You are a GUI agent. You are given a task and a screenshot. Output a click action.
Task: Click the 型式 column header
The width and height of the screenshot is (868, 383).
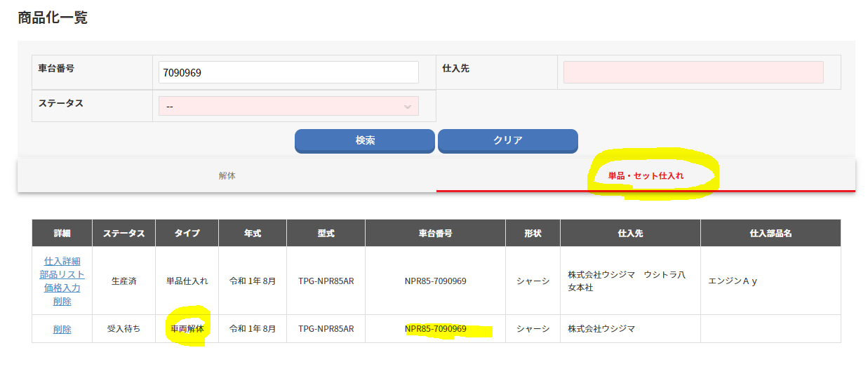tap(326, 233)
